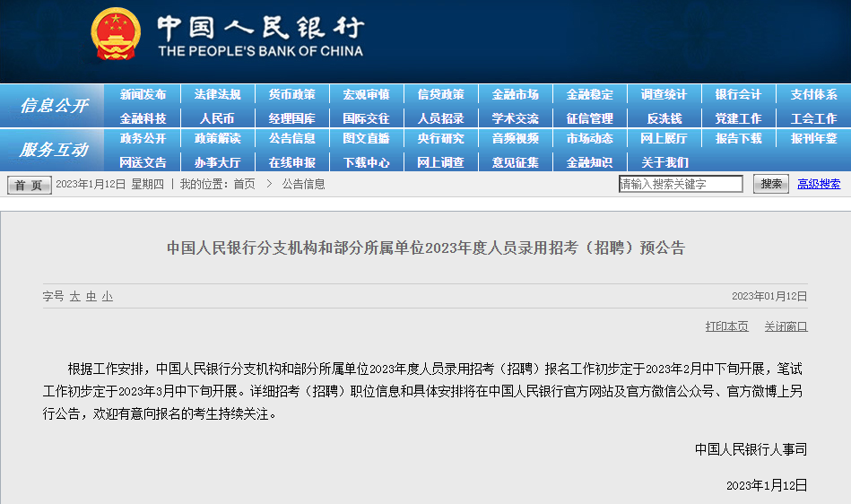Open 报刊年鉴 section

(x=813, y=138)
